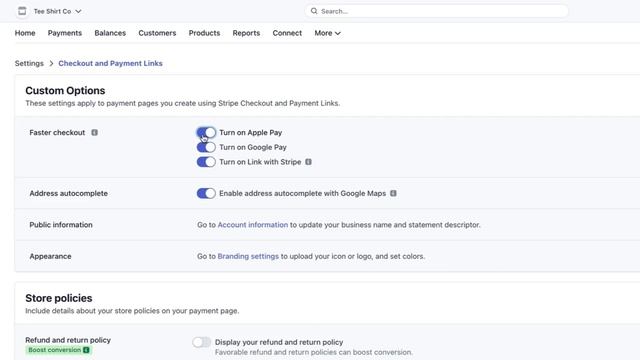
Task: Toggle Turn on Link with Stripe switch
Action: [206, 162]
